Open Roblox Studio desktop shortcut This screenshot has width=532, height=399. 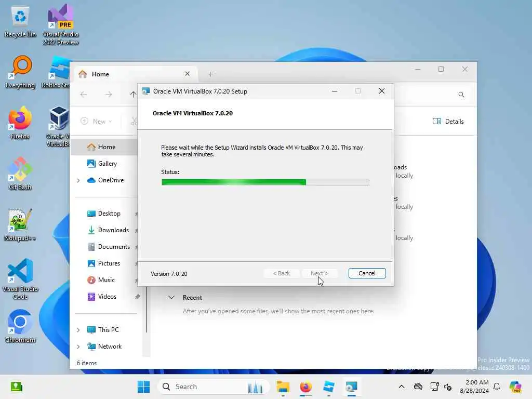click(x=56, y=72)
